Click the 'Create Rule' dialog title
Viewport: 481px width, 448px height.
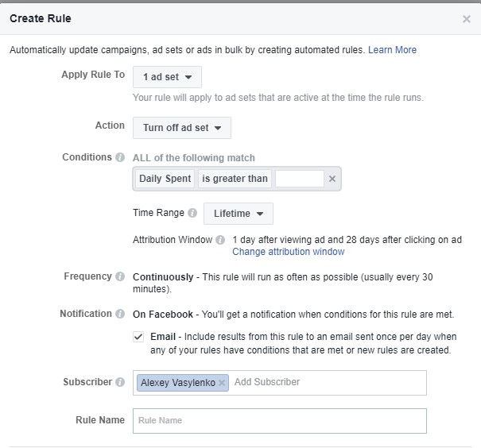pos(41,18)
